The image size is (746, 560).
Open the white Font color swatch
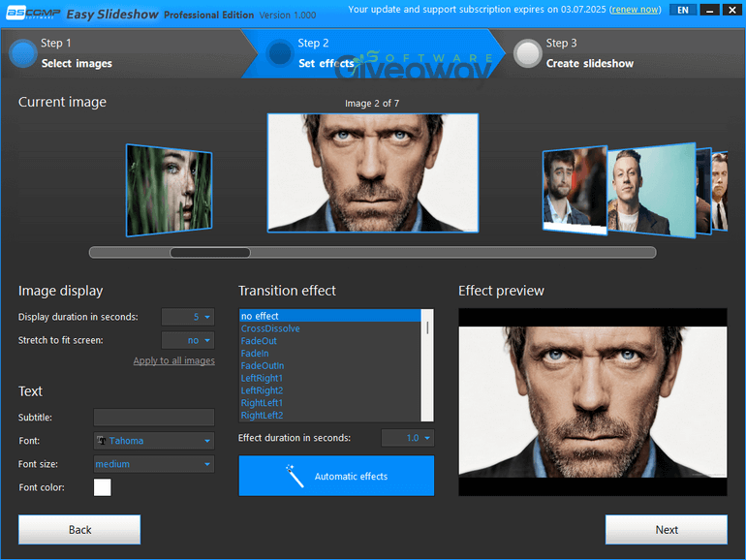coord(102,487)
